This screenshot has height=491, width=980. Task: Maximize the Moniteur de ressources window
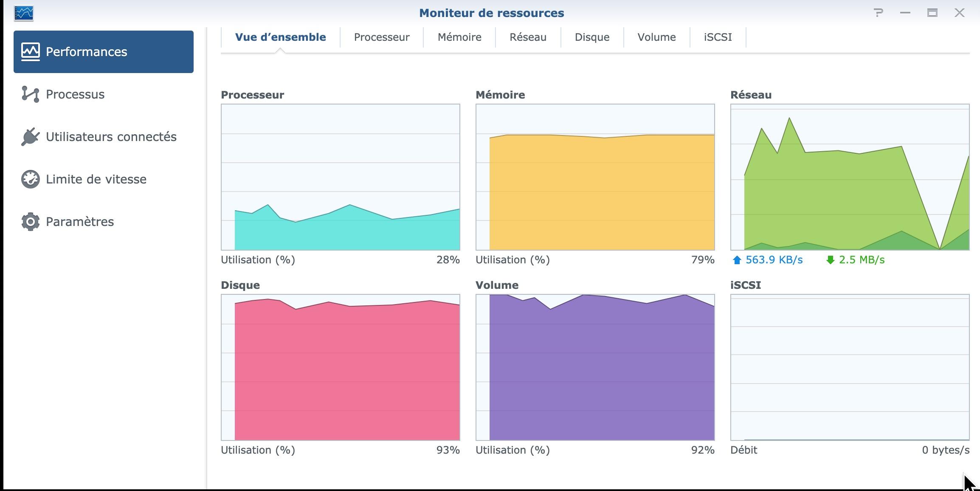[x=932, y=13]
